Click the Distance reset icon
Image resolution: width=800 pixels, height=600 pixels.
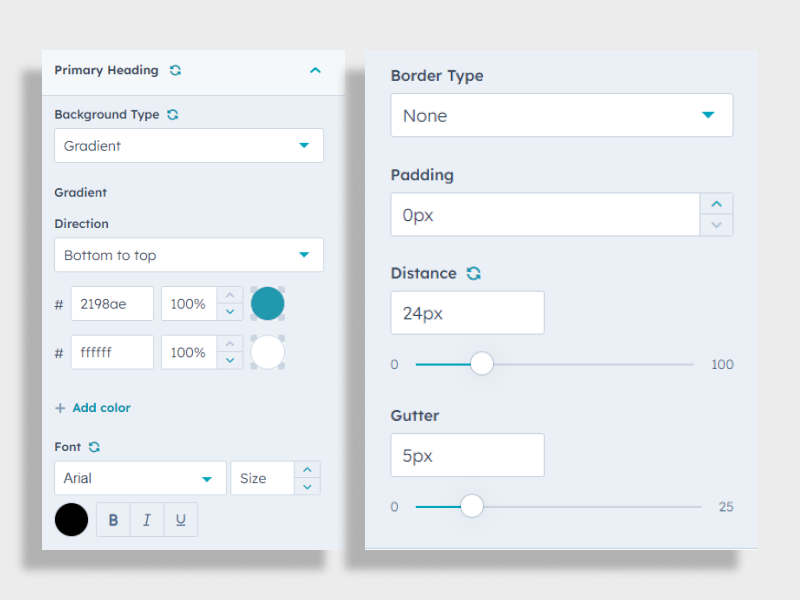[474, 273]
